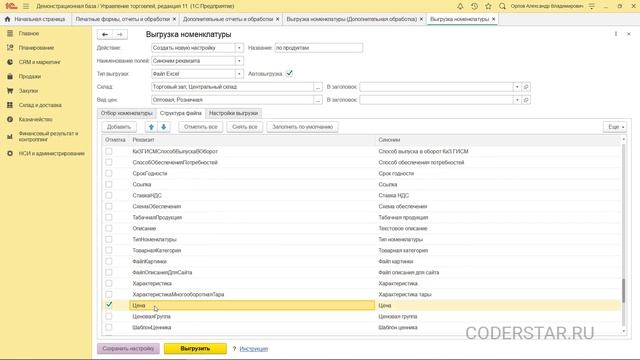Uncheck the Цена row checkbox
Image resolution: width=640 pixels, height=360 pixels.
(109, 304)
